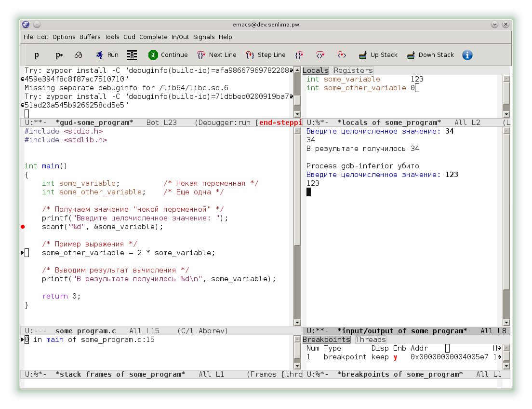
Task: Step into with the Step Line button
Action: point(266,55)
